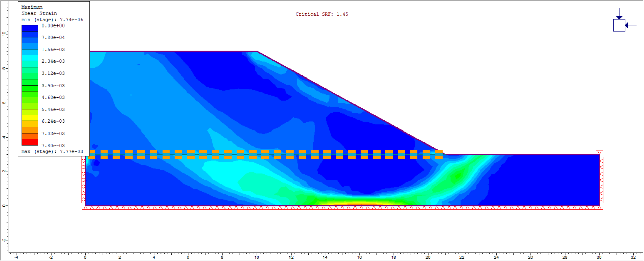Image resolution: width=644 pixels, height=261 pixels.
Task: Select the pinned restraint triangle at top-right ground corner
Action: pyautogui.click(x=599, y=152)
